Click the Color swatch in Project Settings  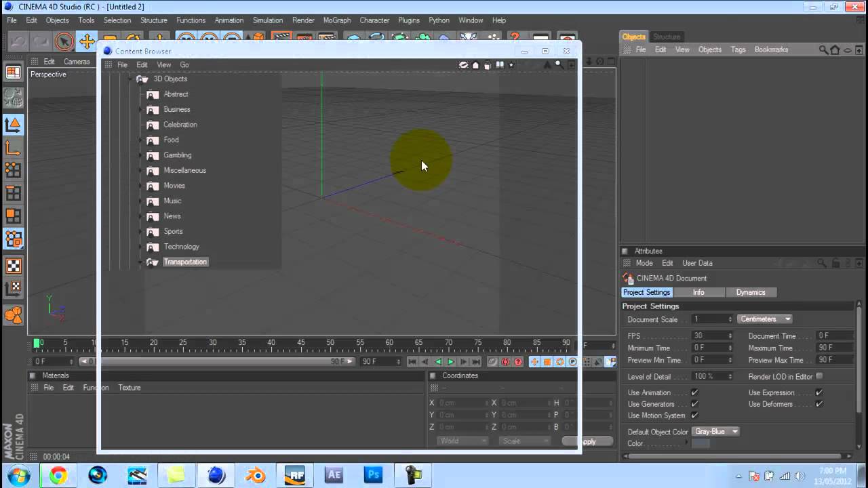pyautogui.click(x=701, y=443)
